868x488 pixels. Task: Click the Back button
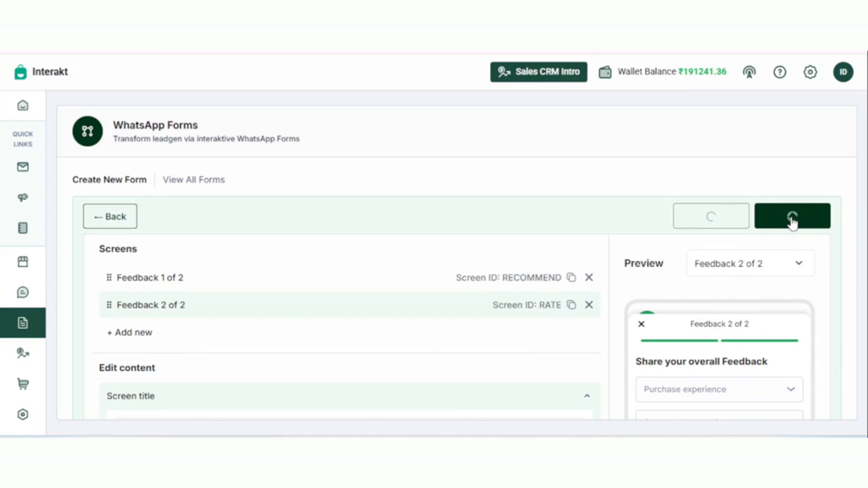pyautogui.click(x=110, y=216)
